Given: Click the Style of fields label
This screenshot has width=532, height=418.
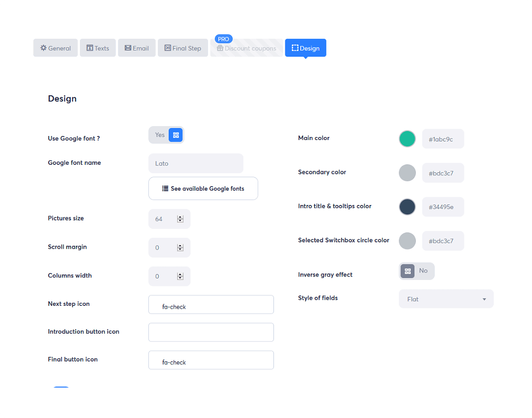Looking at the screenshot, I should point(318,298).
